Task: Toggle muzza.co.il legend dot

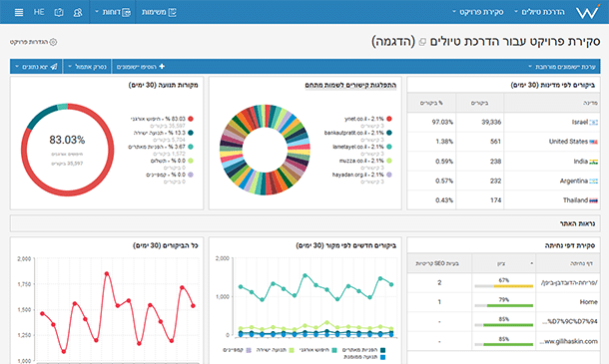Action: 389,161
